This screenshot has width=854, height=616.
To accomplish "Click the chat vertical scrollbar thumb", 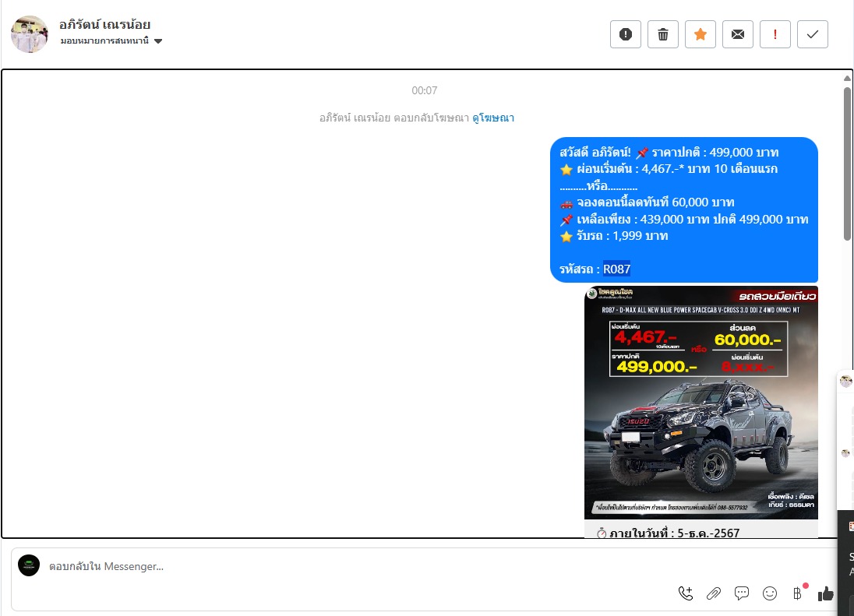I will click(847, 164).
